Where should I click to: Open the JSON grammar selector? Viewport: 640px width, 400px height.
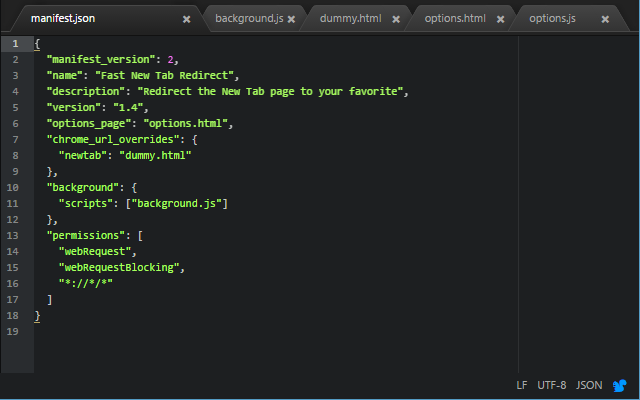589,385
